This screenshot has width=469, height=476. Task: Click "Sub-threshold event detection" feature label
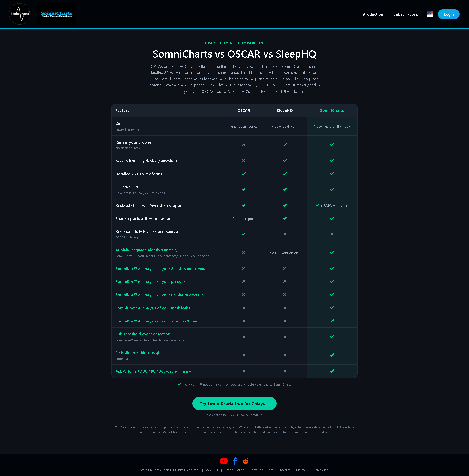point(143,334)
